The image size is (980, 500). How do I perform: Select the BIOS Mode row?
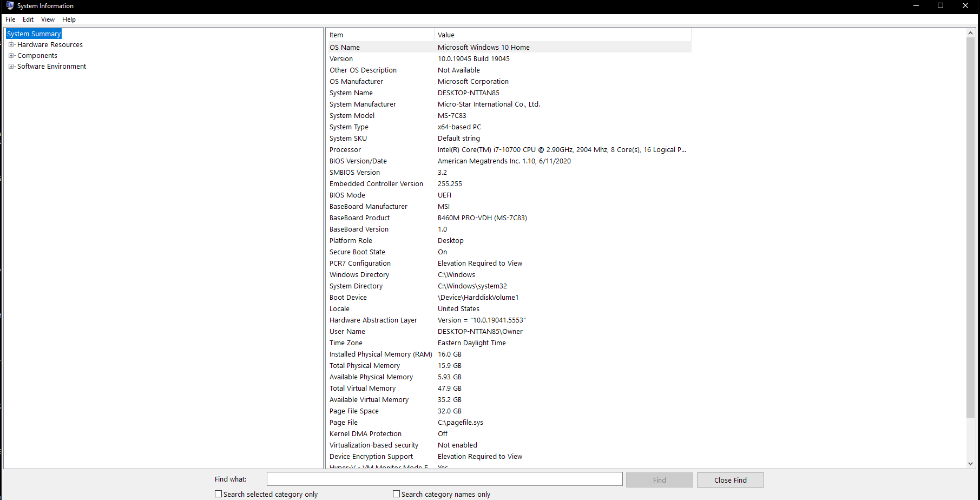point(510,195)
